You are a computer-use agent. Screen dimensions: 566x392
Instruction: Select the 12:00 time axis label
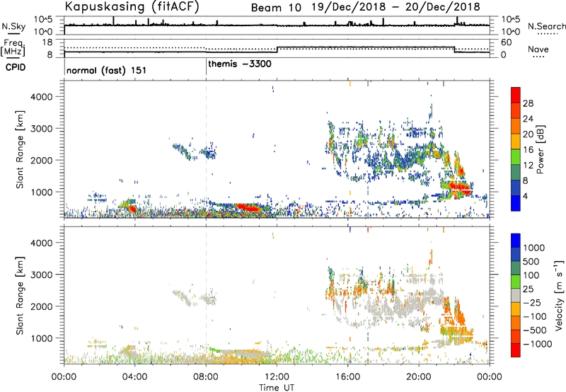[x=277, y=377]
